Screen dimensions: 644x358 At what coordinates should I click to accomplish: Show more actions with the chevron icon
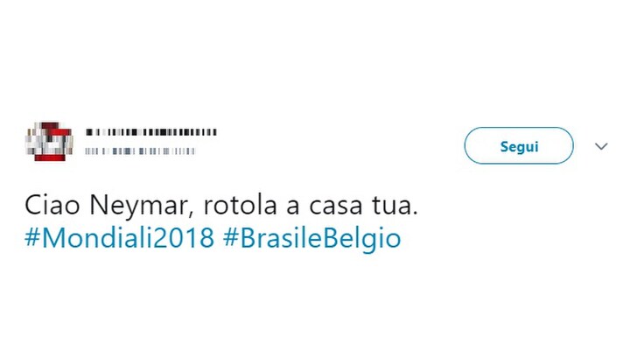pos(601,146)
